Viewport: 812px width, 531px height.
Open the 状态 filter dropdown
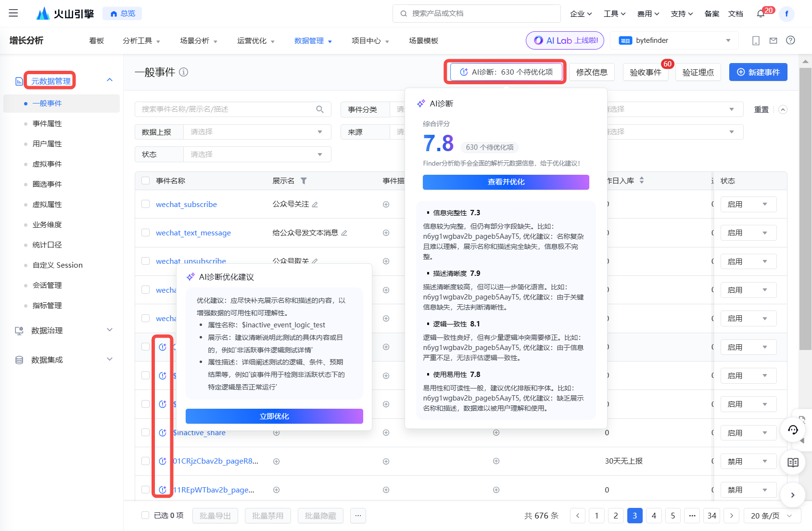[257, 155]
